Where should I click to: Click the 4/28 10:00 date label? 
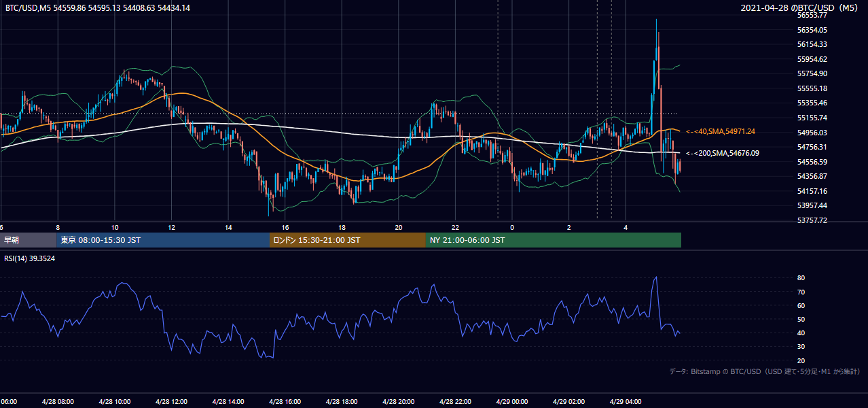coord(115,402)
